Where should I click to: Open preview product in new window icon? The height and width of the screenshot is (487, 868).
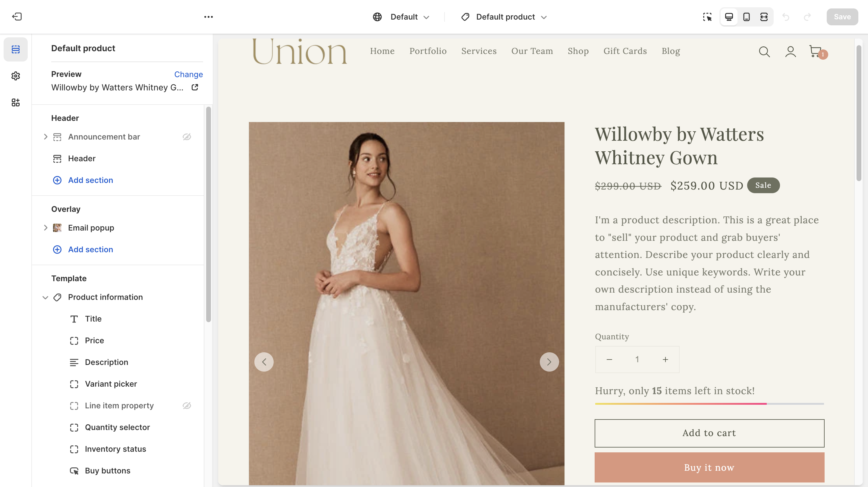(195, 87)
